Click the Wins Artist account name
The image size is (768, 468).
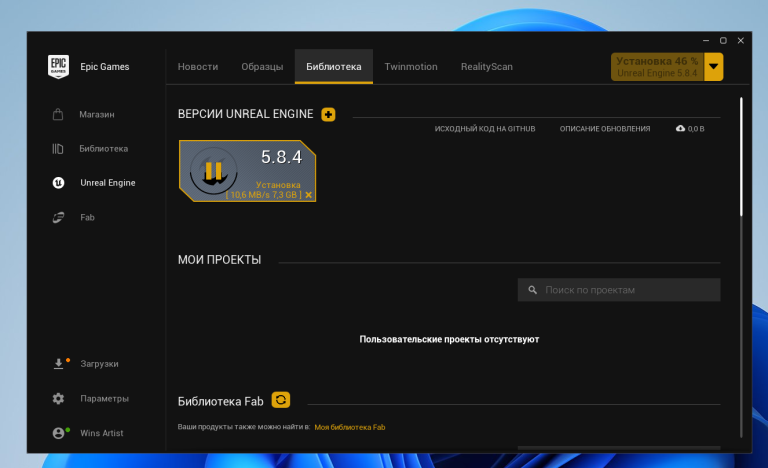click(102, 433)
